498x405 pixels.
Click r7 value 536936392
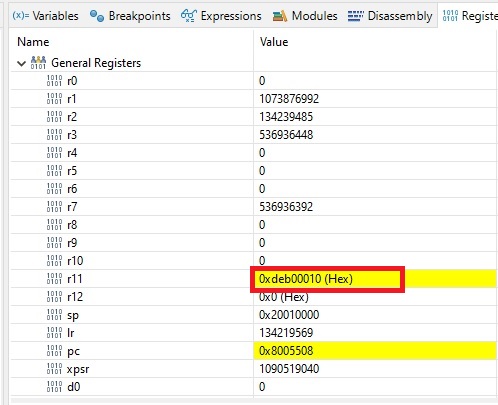(x=286, y=207)
